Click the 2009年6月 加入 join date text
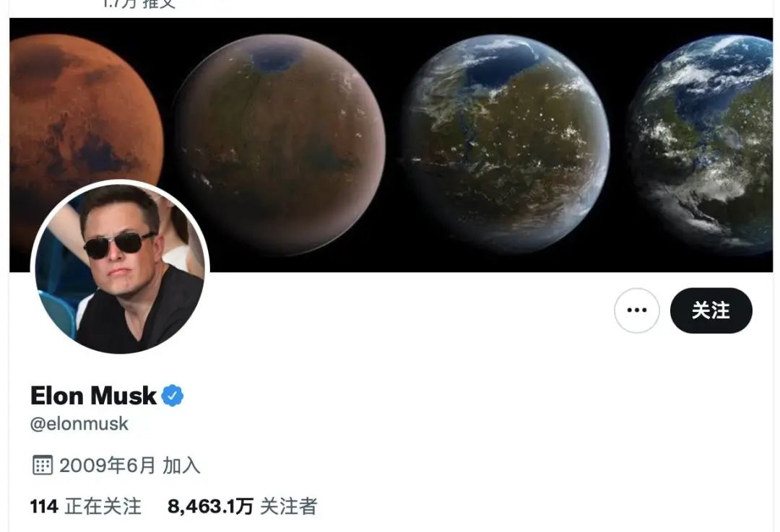 click(130, 466)
